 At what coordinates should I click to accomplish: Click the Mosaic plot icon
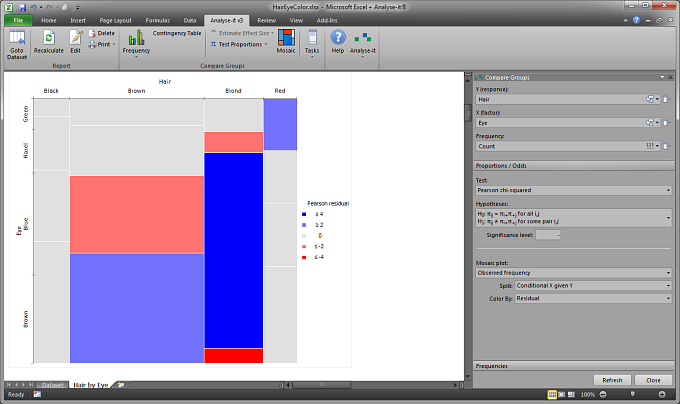[x=286, y=42]
